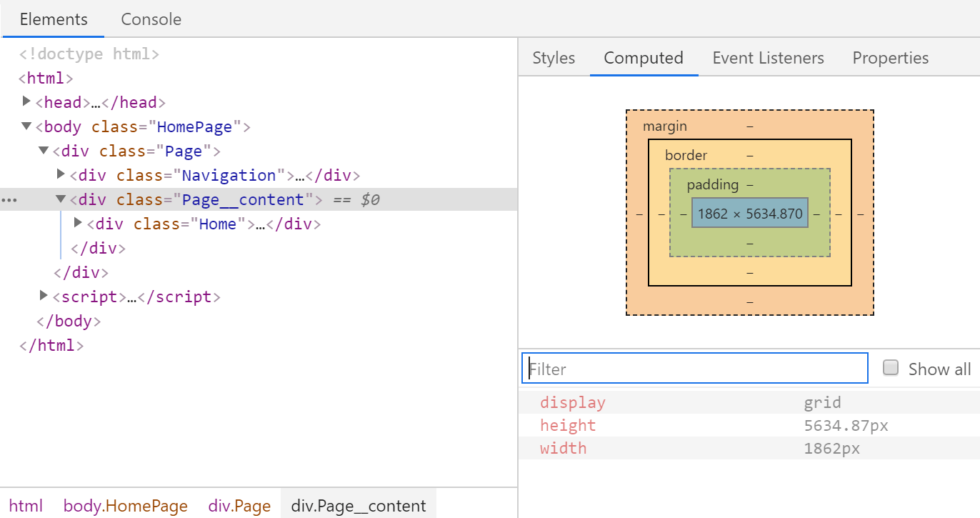The width and height of the screenshot is (980, 518).
Task: Collapse the Page__content div node
Action: [x=61, y=199]
